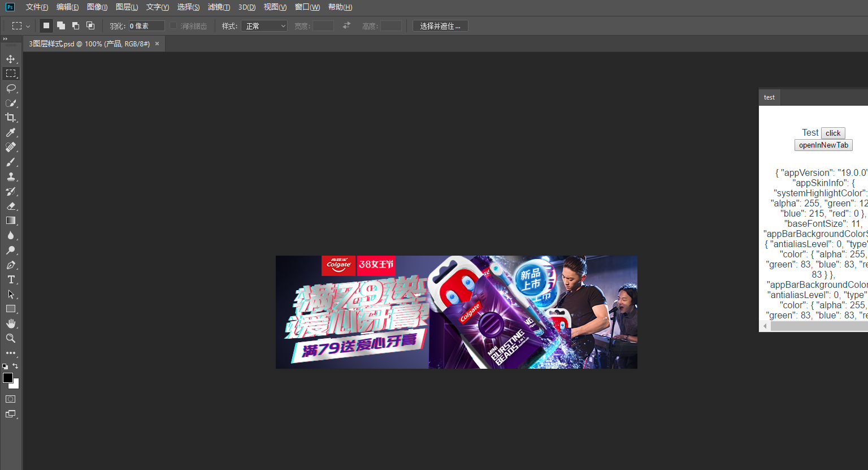The width and height of the screenshot is (868, 470).
Task: Select the History Brush tool
Action: 11,191
